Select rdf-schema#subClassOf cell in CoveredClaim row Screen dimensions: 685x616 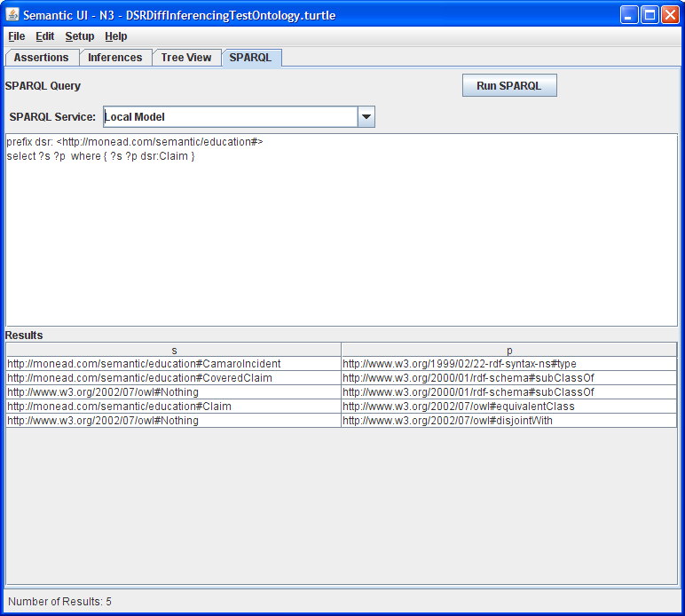click(509, 378)
